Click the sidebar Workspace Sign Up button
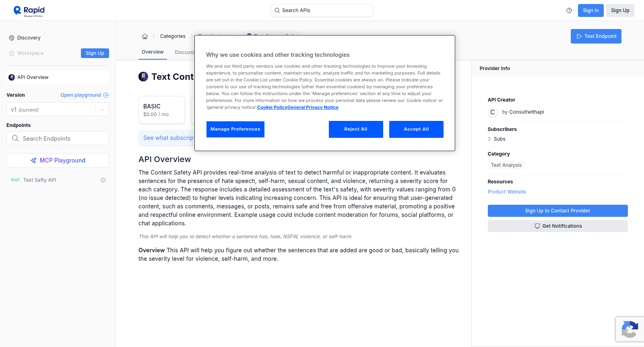This screenshot has width=644, height=347. 95,53
